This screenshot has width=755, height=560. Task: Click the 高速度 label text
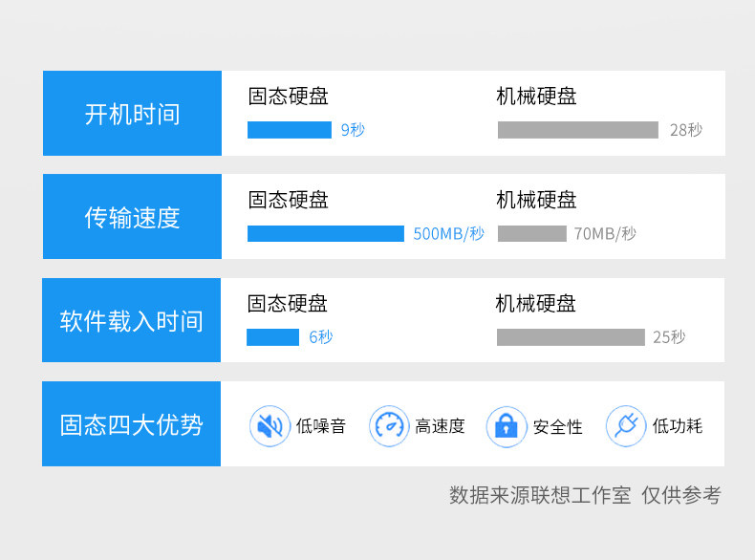[440, 426]
